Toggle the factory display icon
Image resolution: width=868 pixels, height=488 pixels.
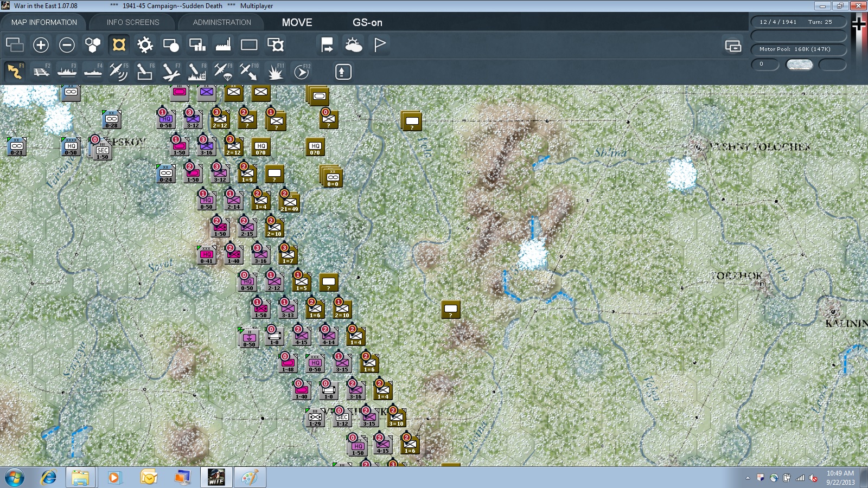tap(223, 45)
